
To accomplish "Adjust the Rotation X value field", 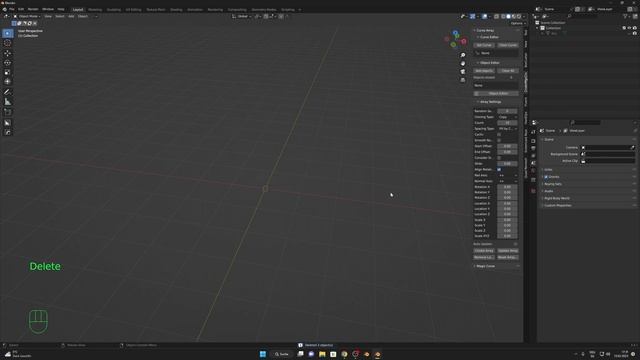I will [x=507, y=187].
